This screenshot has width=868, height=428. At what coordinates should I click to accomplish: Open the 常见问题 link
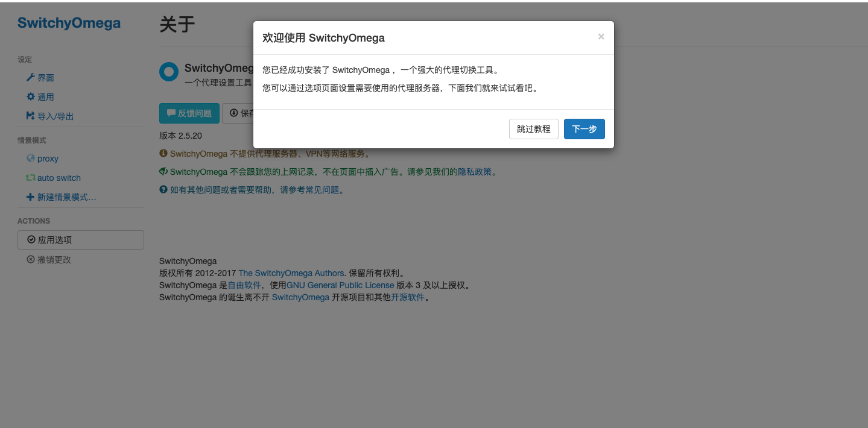[x=323, y=190]
